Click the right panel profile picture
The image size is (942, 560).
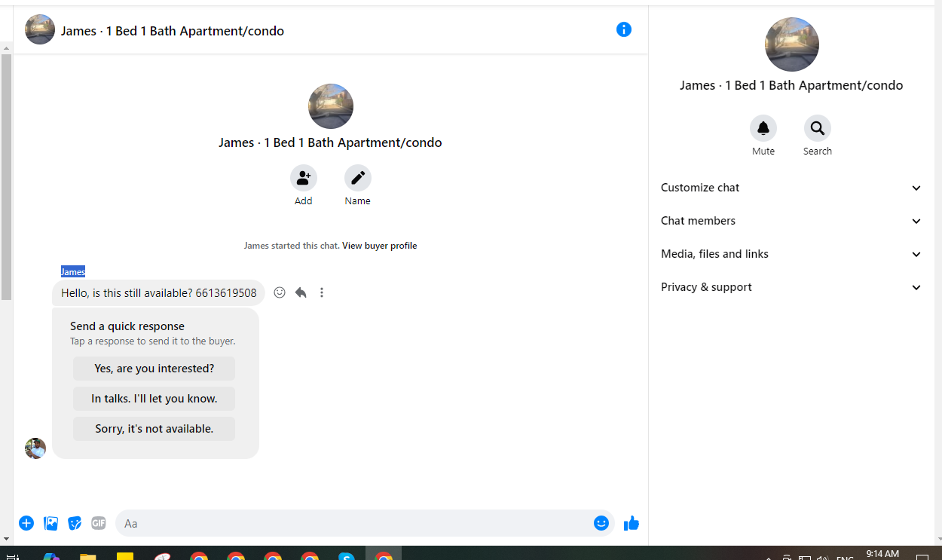coord(792,44)
